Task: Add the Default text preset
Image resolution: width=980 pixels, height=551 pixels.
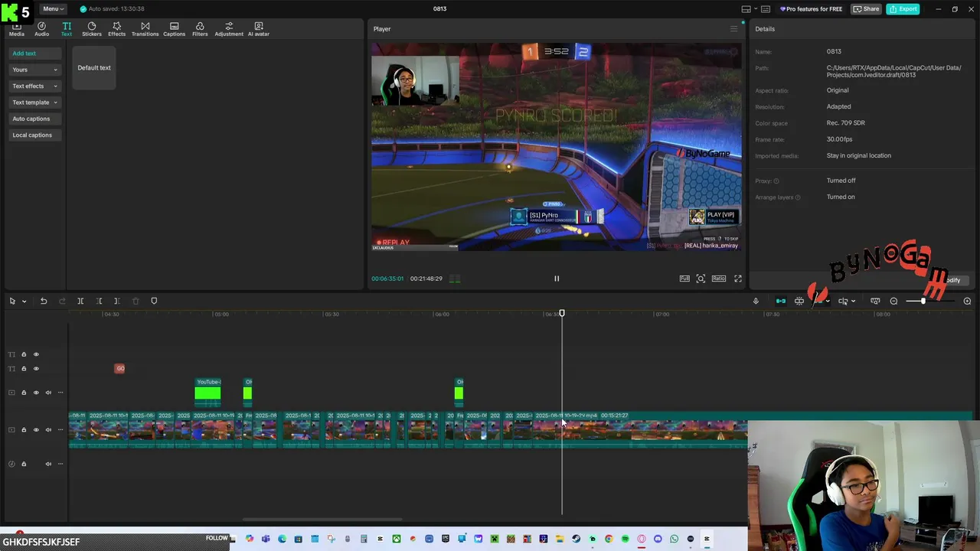Action: pos(94,67)
